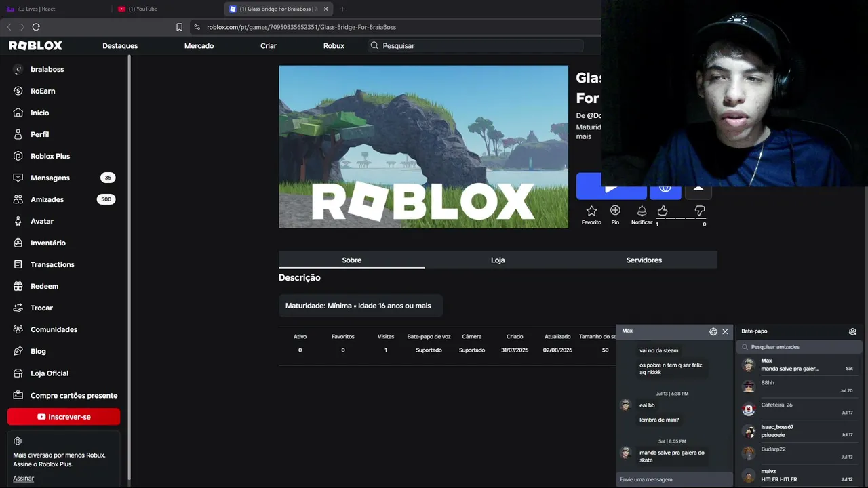Like the game with thumbs up
The width and height of the screenshot is (868, 488).
click(x=663, y=211)
